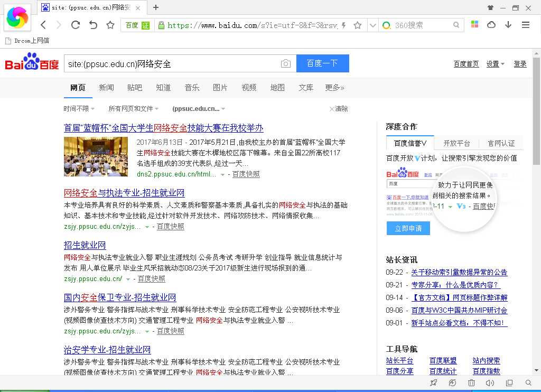Bookmark page via address bar star
Image resolution: width=541 pixels, height=392 pixels.
358,25
